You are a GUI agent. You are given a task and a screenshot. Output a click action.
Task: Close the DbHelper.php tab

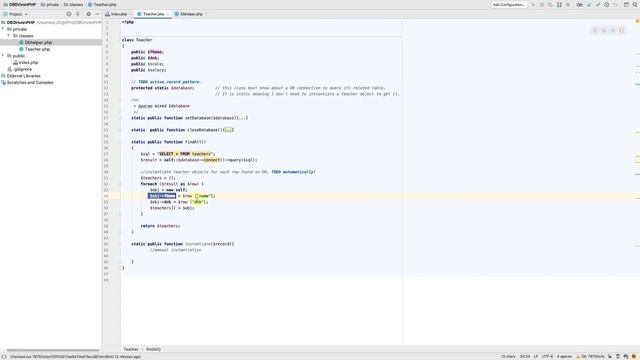point(206,14)
